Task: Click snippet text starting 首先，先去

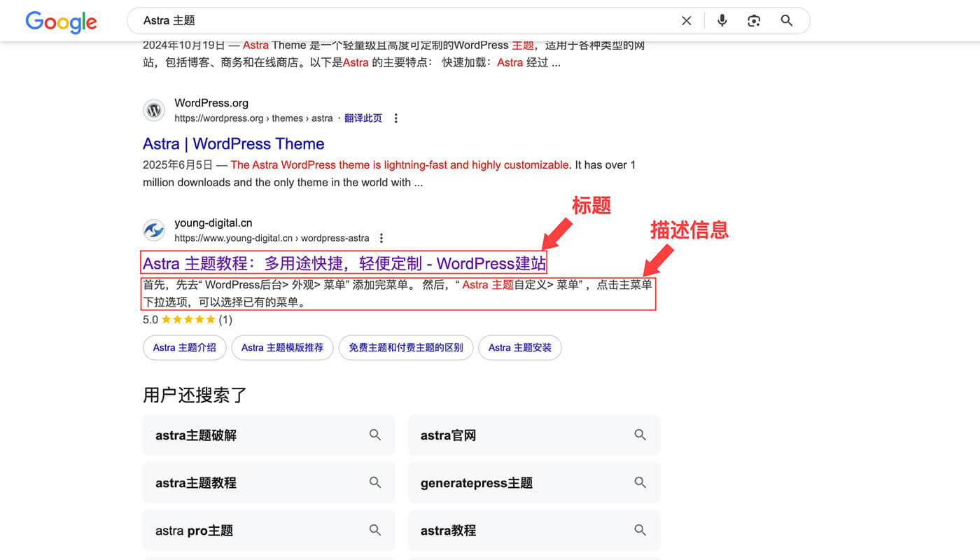Action: click(x=397, y=294)
